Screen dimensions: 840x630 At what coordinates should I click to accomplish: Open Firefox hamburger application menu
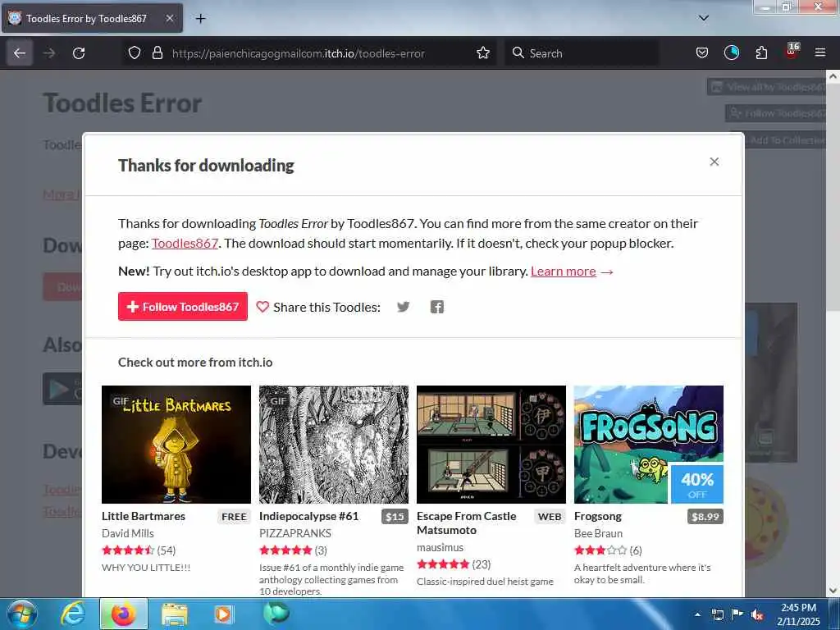tap(819, 53)
